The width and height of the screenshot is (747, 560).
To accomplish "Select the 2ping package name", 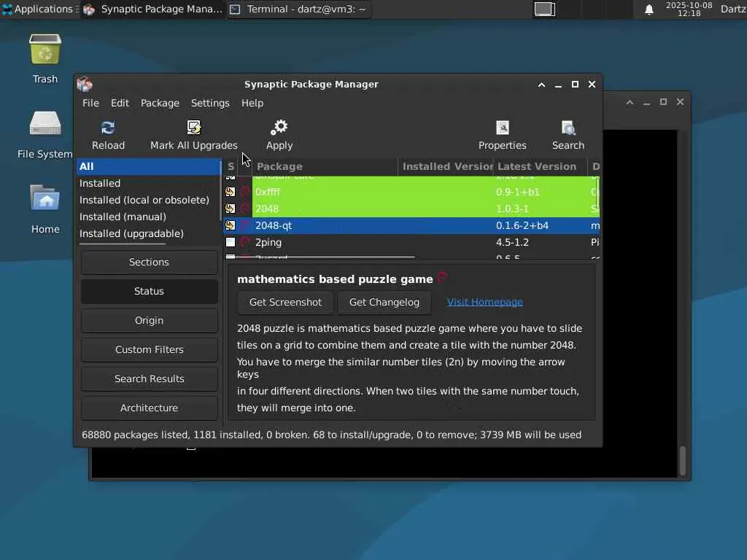I will coord(268,242).
